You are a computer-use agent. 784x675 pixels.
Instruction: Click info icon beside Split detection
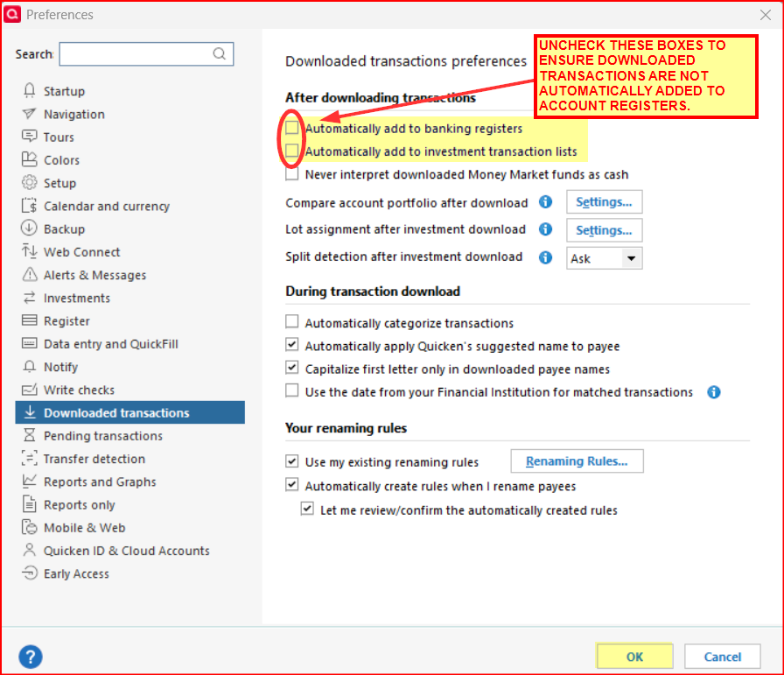click(x=545, y=257)
